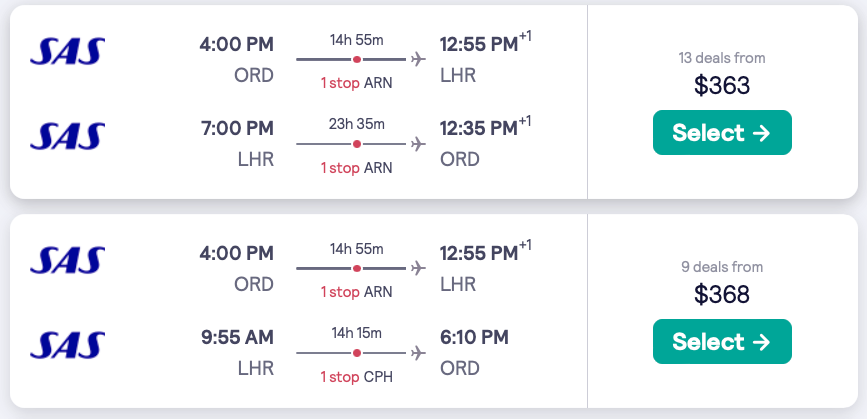
Task: Click the SAS logo for the 7:00 PM return flight
Action: [68, 134]
